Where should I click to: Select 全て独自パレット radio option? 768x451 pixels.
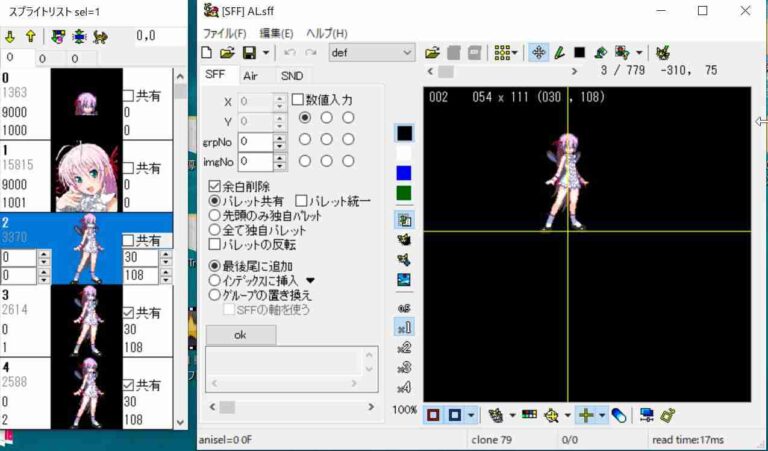click(214, 229)
